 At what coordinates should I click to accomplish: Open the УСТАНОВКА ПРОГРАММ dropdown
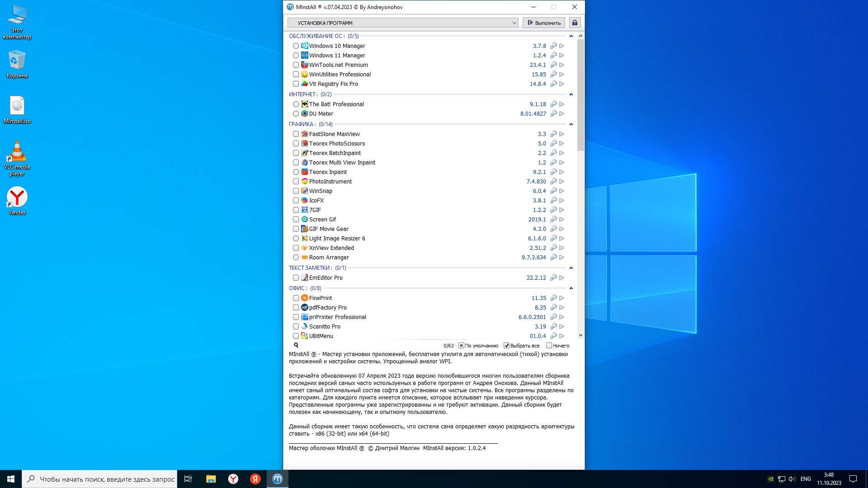pyautogui.click(x=403, y=23)
